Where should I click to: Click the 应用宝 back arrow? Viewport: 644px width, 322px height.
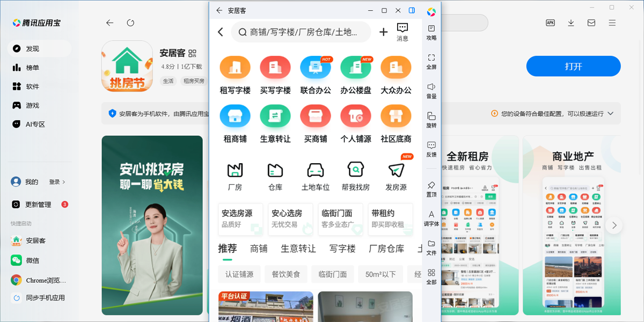[110, 23]
